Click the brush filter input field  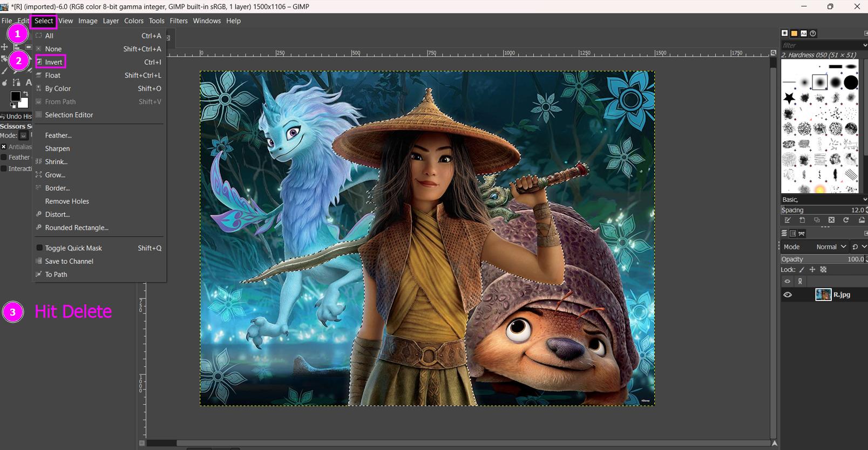pos(820,45)
